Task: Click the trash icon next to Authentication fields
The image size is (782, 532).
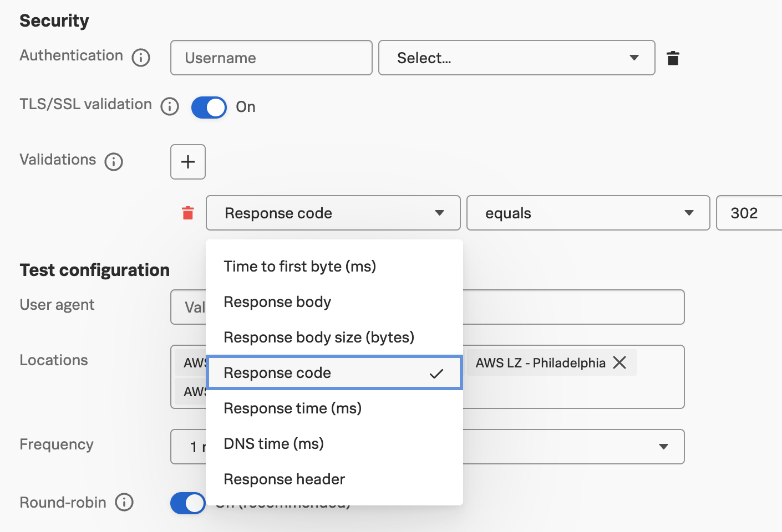Action: (673, 57)
